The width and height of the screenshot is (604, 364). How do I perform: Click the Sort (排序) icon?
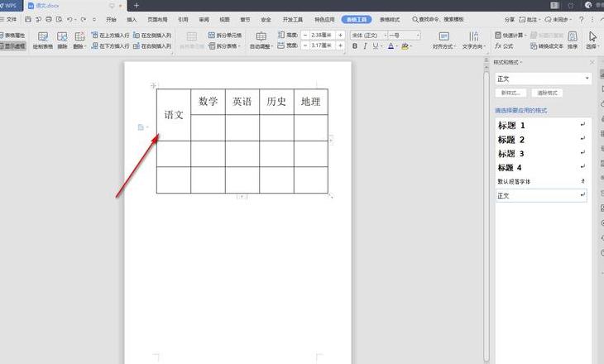573,41
